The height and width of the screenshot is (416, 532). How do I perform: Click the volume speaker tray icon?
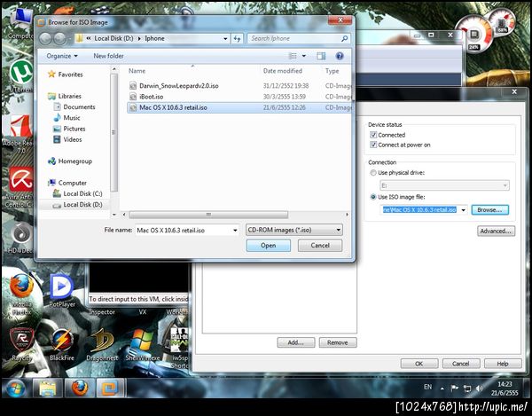click(x=479, y=389)
